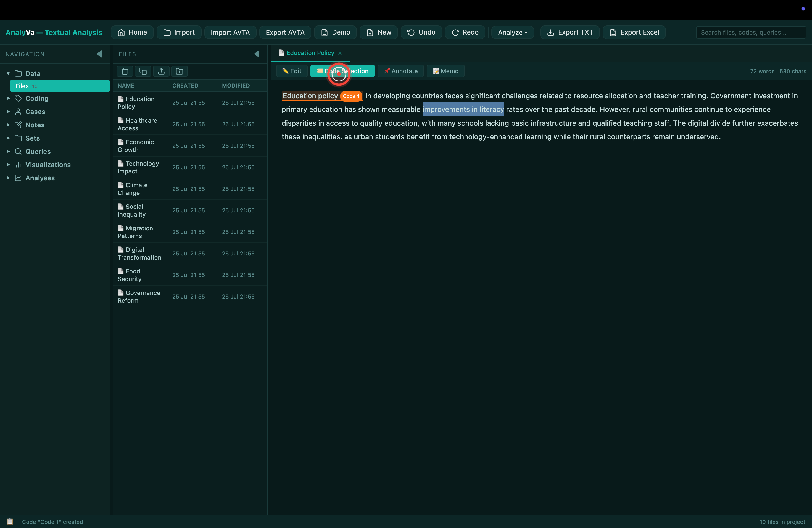Click the duplicate file icon in Files toolbar

coord(143,71)
